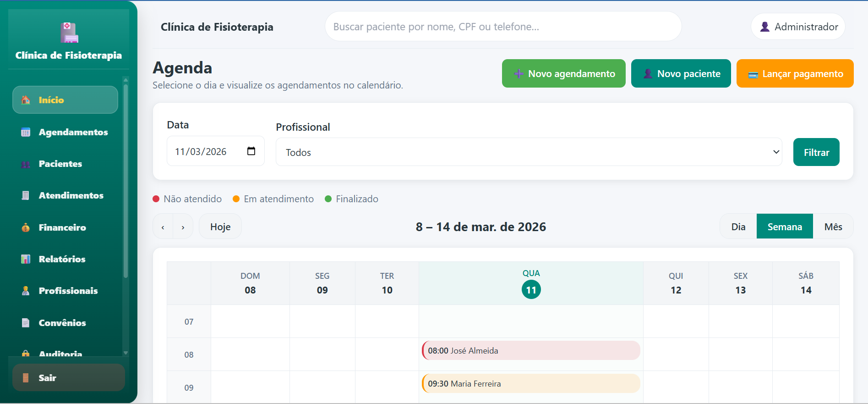
Task: Open the 09:30 Maria Ferreira appointment
Action: (x=531, y=383)
